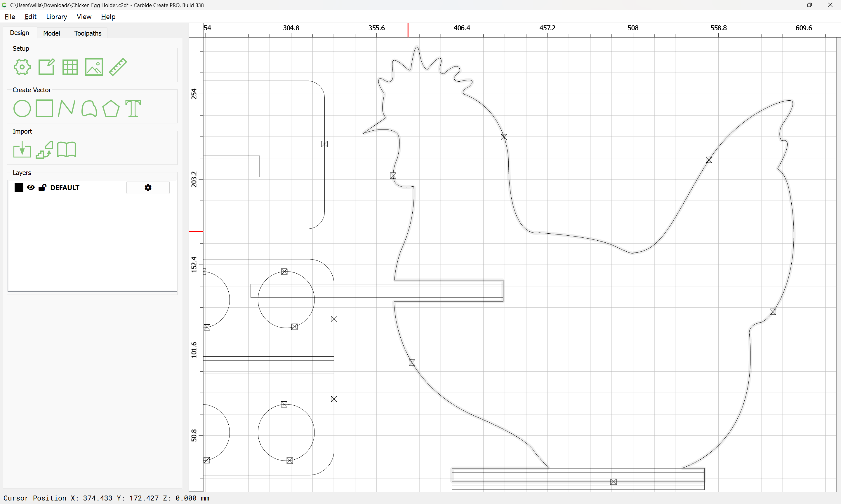Viewport: 841px width, 504px height.
Task: Open the Trace image icon
Action: (x=44, y=150)
